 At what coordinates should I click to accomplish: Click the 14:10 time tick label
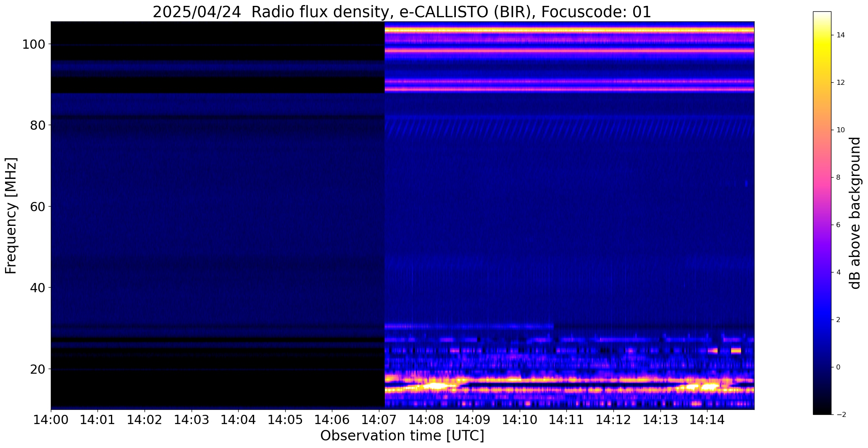520,419
